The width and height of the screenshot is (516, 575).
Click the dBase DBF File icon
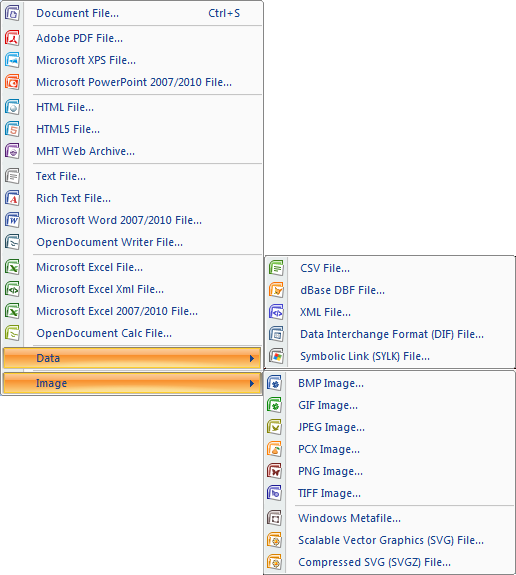(276, 290)
